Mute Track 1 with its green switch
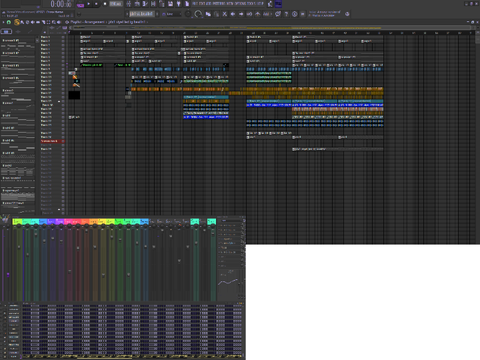 coord(63,37)
